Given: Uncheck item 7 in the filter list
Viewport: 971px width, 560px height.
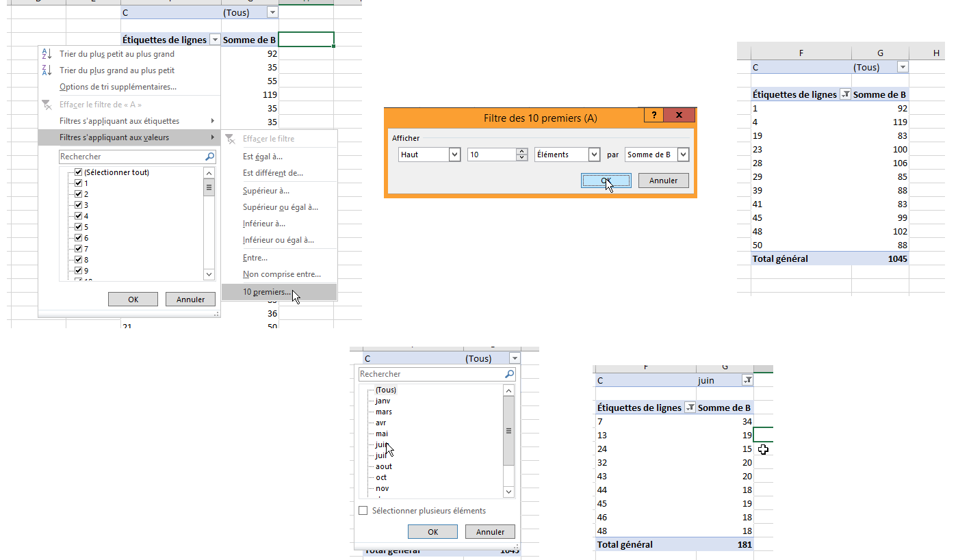Looking at the screenshot, I should click(x=79, y=249).
